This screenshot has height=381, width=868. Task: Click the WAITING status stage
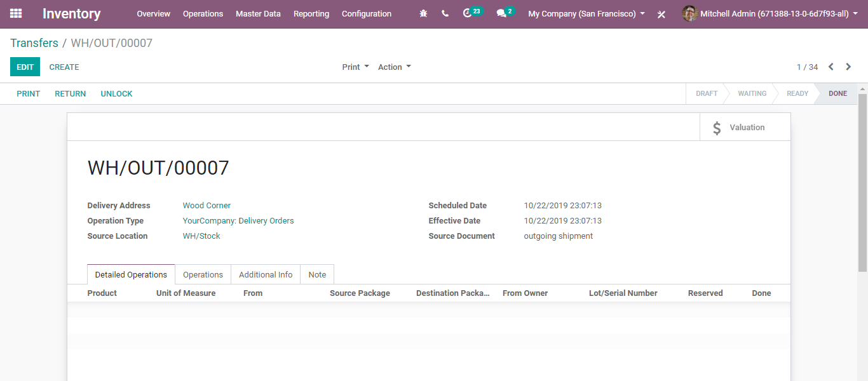click(x=752, y=93)
